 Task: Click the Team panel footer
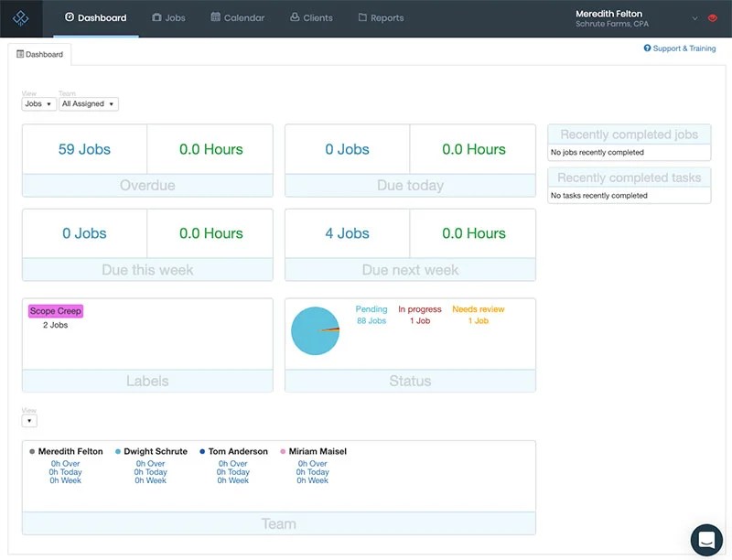pos(279,523)
